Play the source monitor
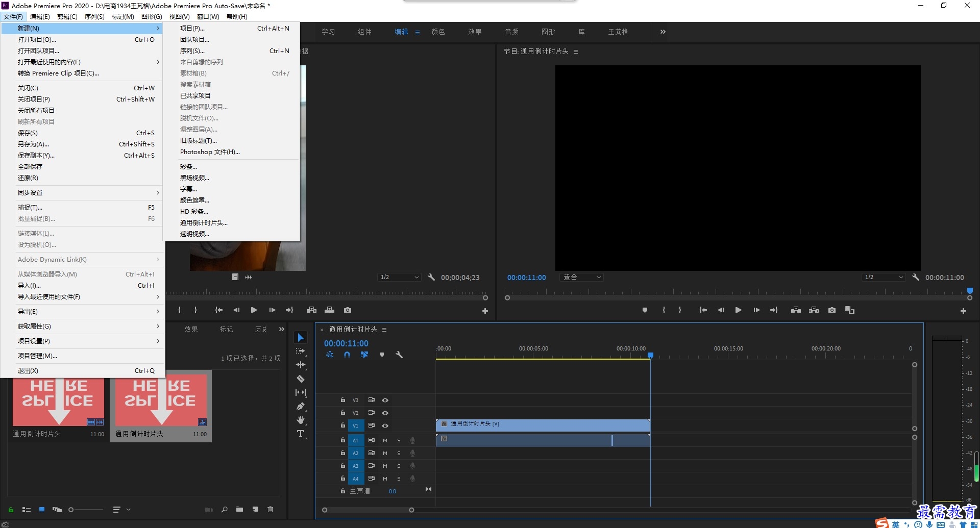980x528 pixels. (254, 310)
